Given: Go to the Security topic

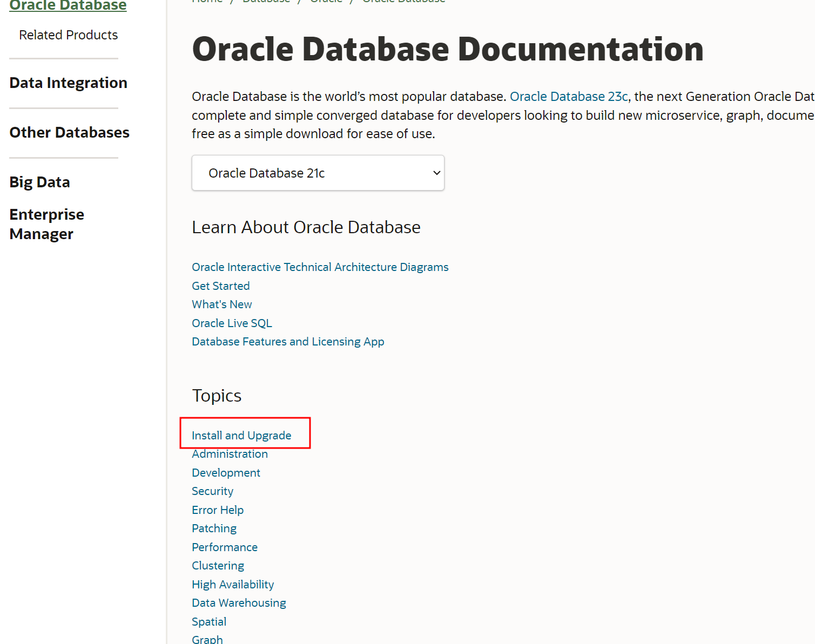Looking at the screenshot, I should coord(212,491).
